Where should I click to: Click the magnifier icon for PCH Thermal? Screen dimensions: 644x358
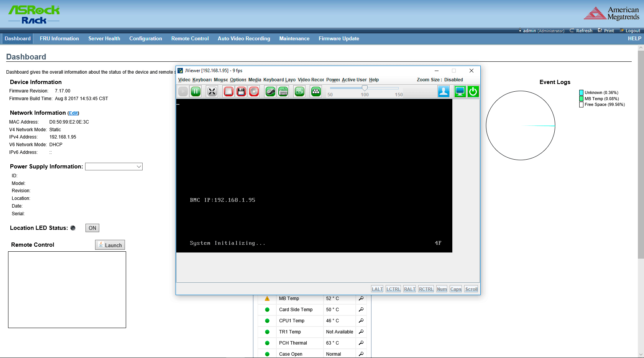361,343
